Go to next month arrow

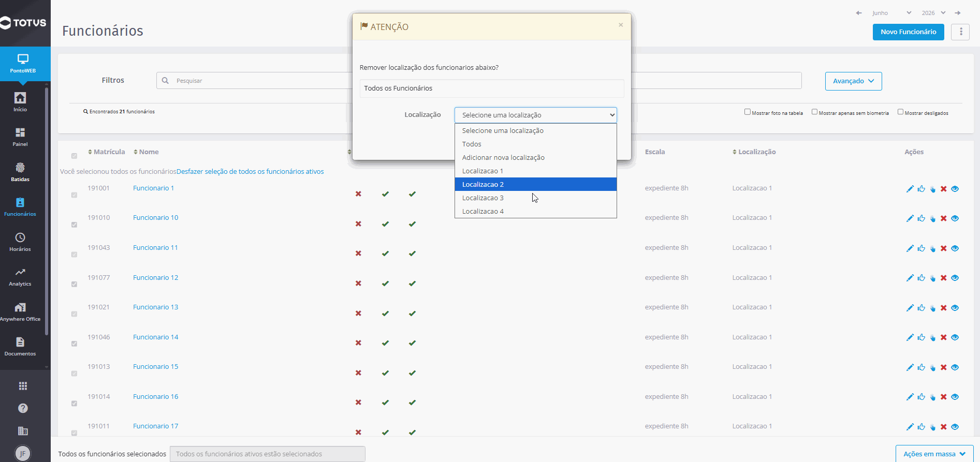pos(958,13)
